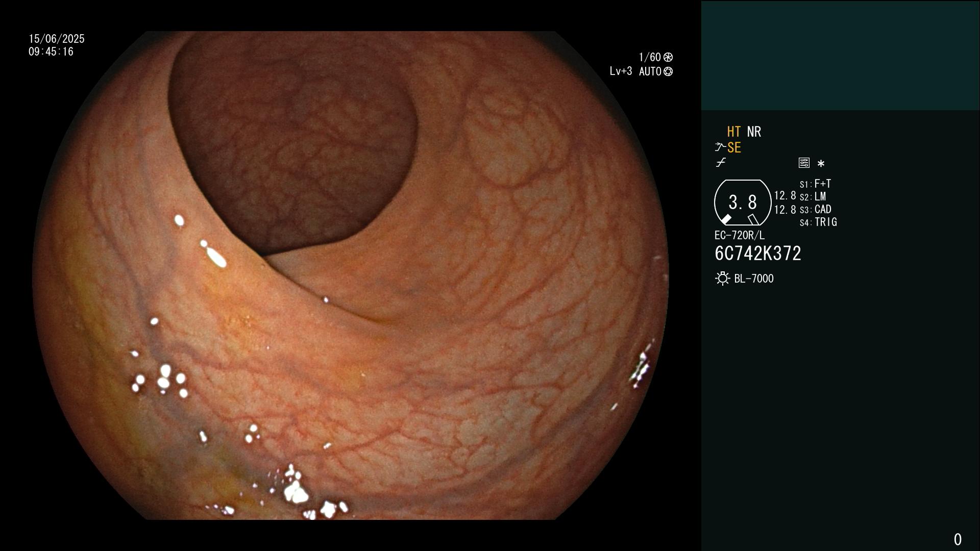Screen dimensions: 980x551
Task: Click the structure emphasis curve icon beside SE
Action: click(720, 147)
